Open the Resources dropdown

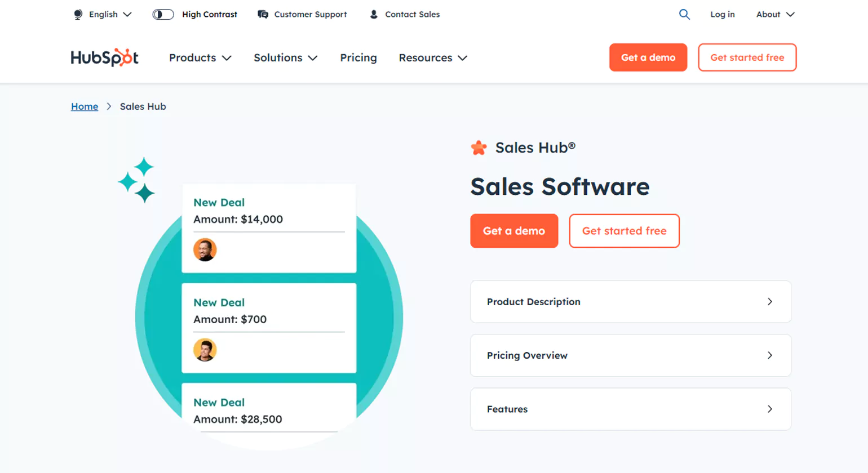point(432,57)
